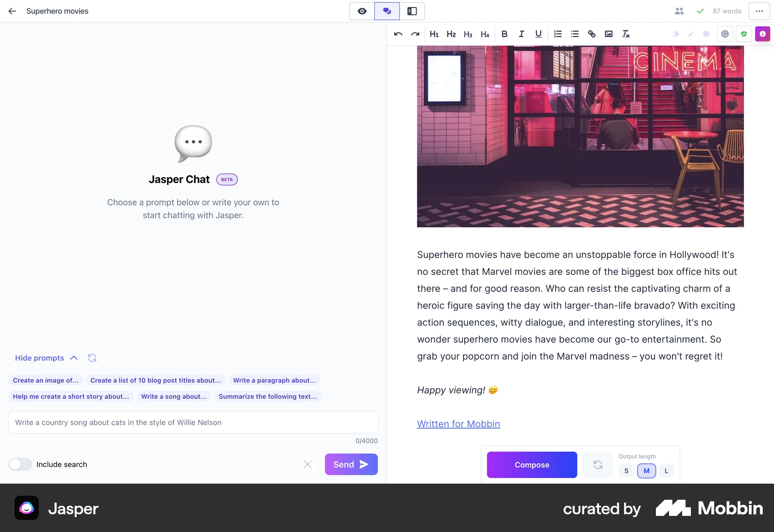This screenshot has height=532, width=774.
Task: Pick the 'Write a song about...' prompt
Action: [174, 397]
